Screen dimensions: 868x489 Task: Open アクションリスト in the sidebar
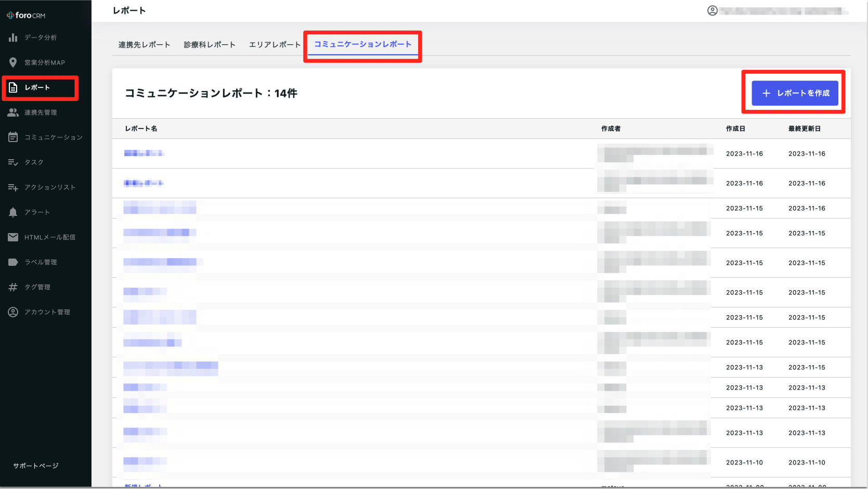click(x=46, y=187)
